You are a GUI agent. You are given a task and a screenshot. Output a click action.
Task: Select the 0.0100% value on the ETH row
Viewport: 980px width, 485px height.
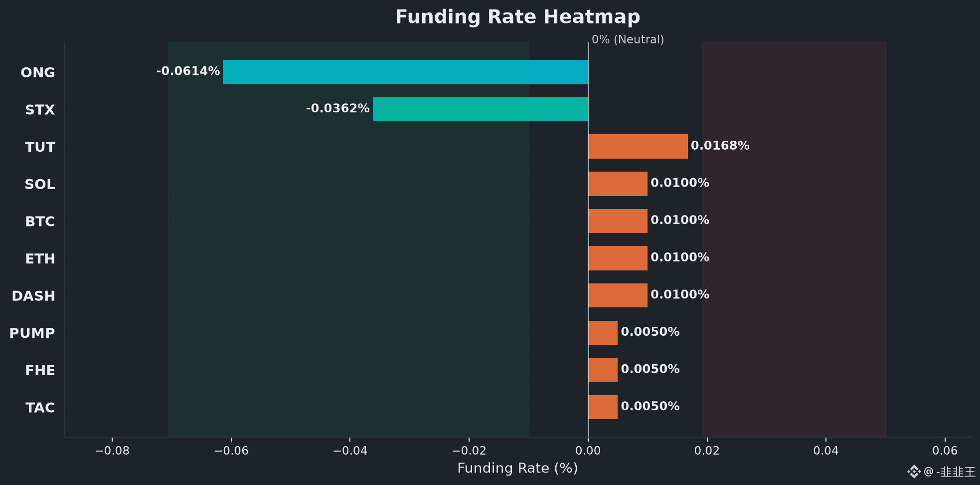(680, 257)
